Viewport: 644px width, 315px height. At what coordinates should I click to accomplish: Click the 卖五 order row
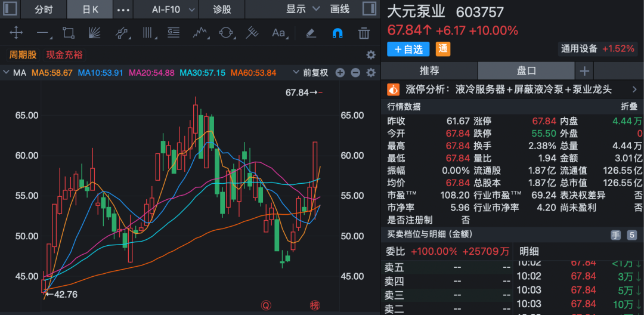(x=447, y=268)
